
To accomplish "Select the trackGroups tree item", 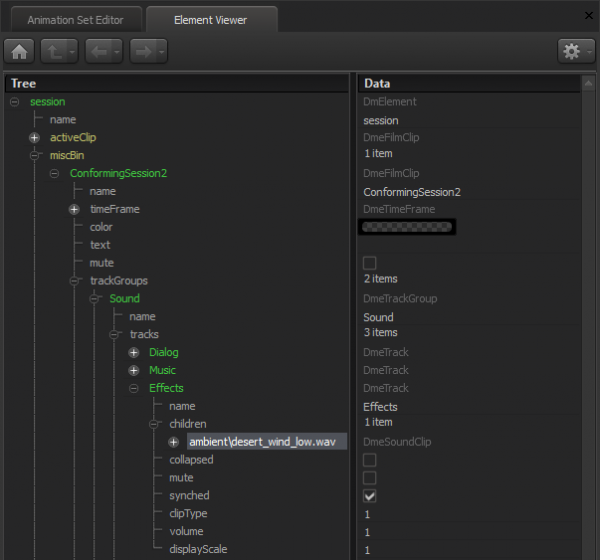I will [x=119, y=281].
